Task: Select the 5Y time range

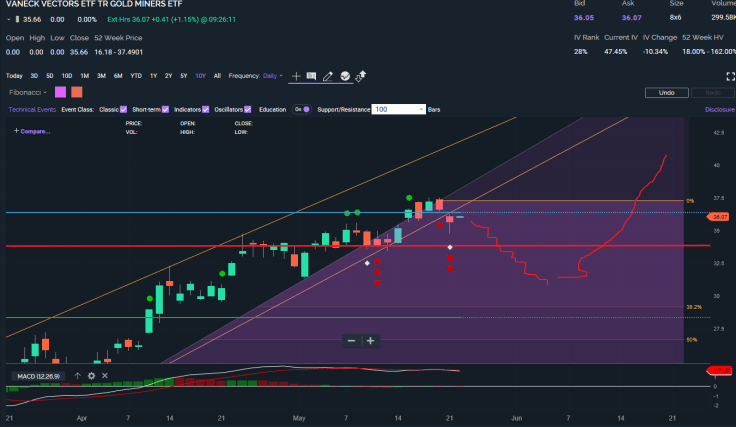Action: pyautogui.click(x=184, y=76)
